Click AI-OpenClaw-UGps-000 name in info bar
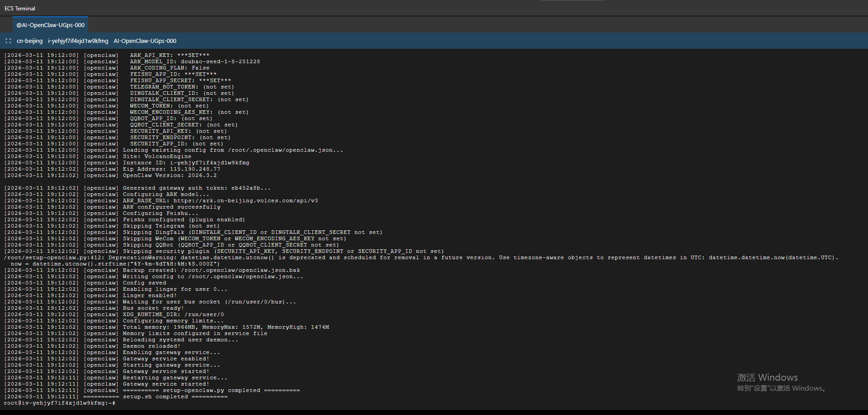 coord(145,41)
